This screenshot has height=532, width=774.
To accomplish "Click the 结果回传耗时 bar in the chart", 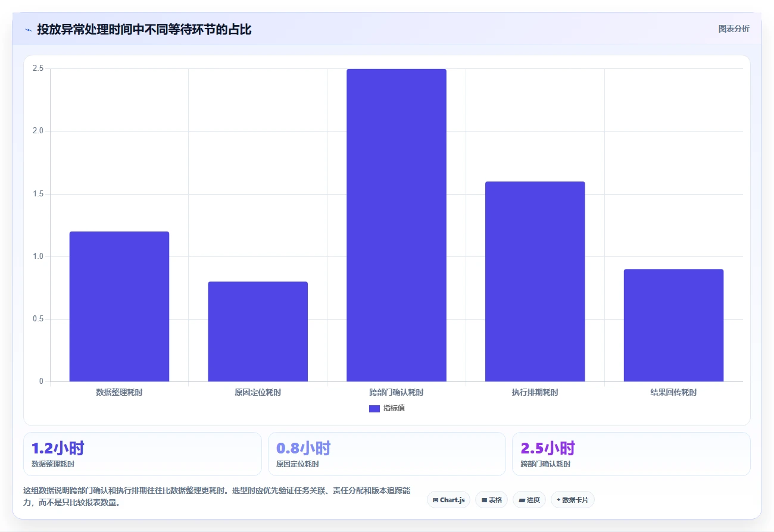I will pos(673,326).
